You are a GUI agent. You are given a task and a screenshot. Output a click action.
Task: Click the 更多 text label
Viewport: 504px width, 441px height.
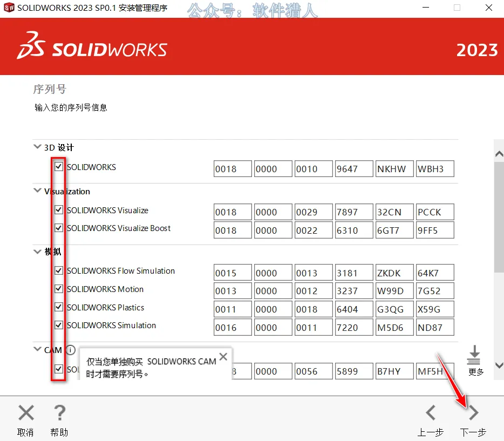pyautogui.click(x=476, y=372)
